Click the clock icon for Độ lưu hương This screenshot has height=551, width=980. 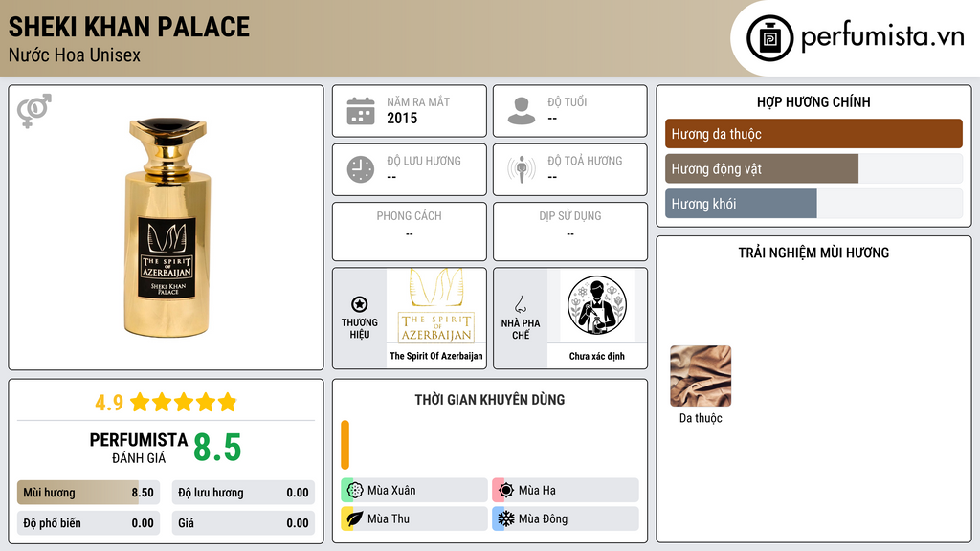click(x=361, y=169)
